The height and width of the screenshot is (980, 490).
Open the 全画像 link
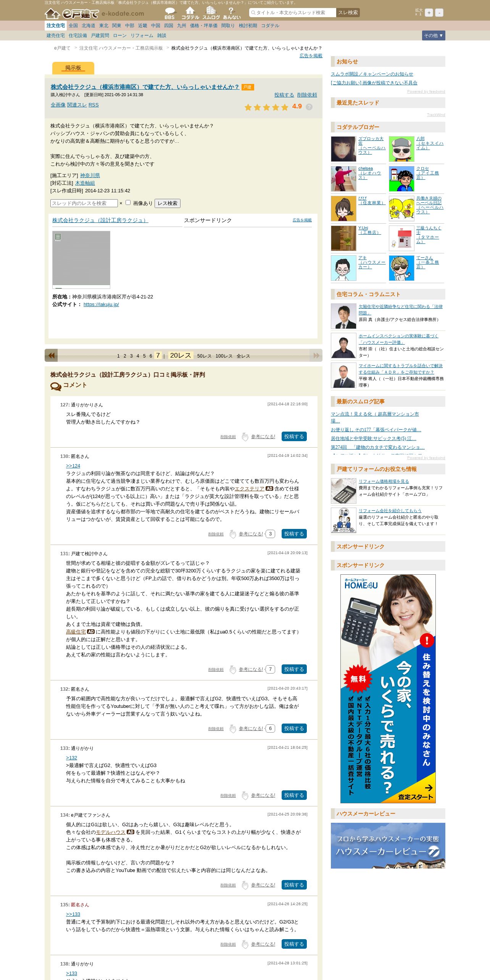tap(58, 105)
